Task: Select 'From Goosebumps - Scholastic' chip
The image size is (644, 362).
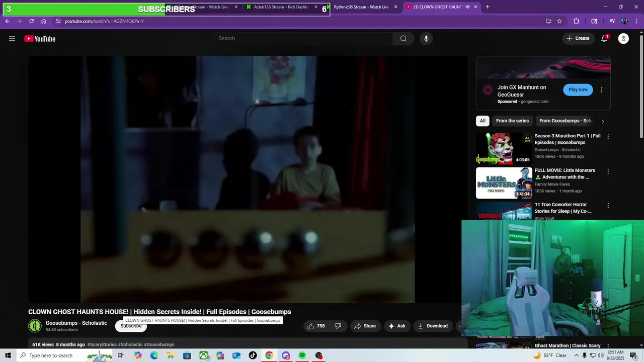Action: [x=566, y=121]
